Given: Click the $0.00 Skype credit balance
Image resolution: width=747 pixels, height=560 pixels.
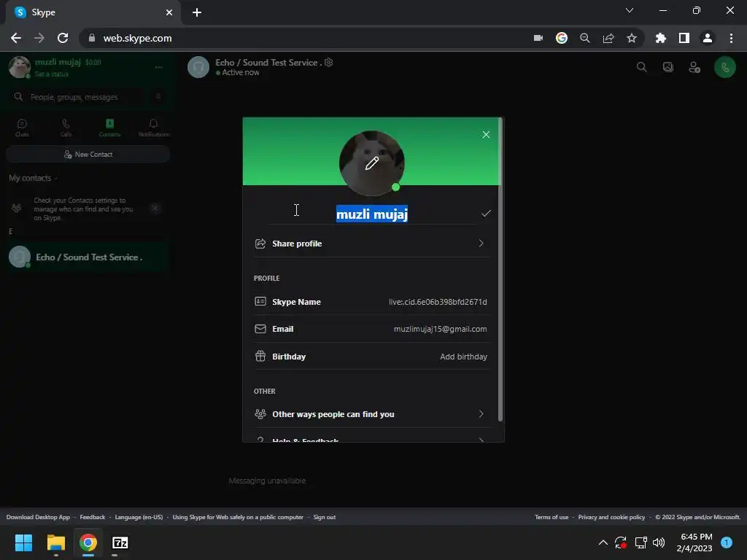Looking at the screenshot, I should [93, 63].
